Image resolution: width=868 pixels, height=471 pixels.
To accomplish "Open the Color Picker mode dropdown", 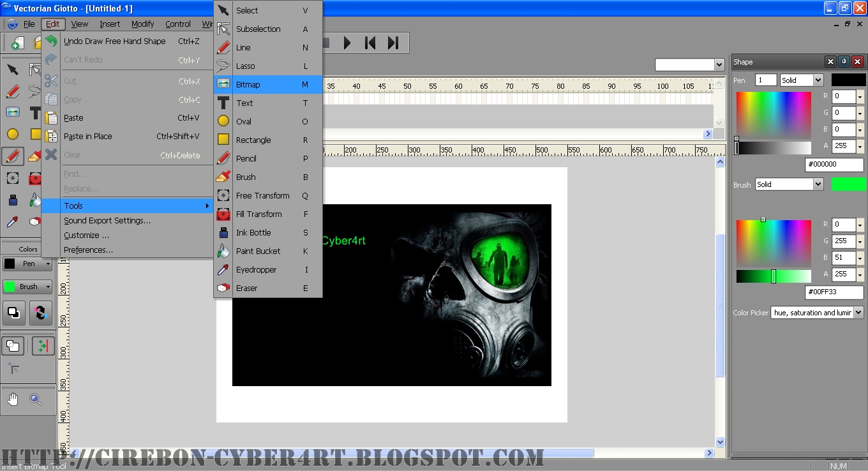I will tap(817, 312).
